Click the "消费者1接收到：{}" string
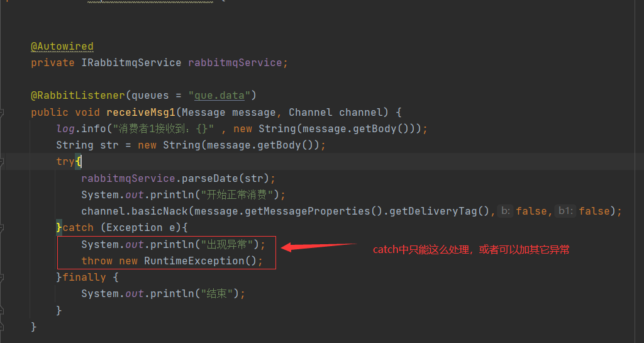Image resolution: width=644 pixels, height=343 pixels. [x=163, y=129]
